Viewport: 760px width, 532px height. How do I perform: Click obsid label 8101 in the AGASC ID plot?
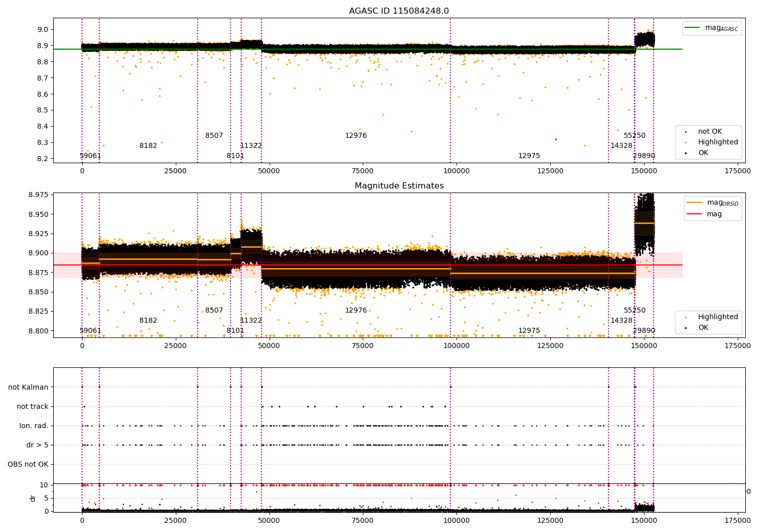tap(235, 156)
